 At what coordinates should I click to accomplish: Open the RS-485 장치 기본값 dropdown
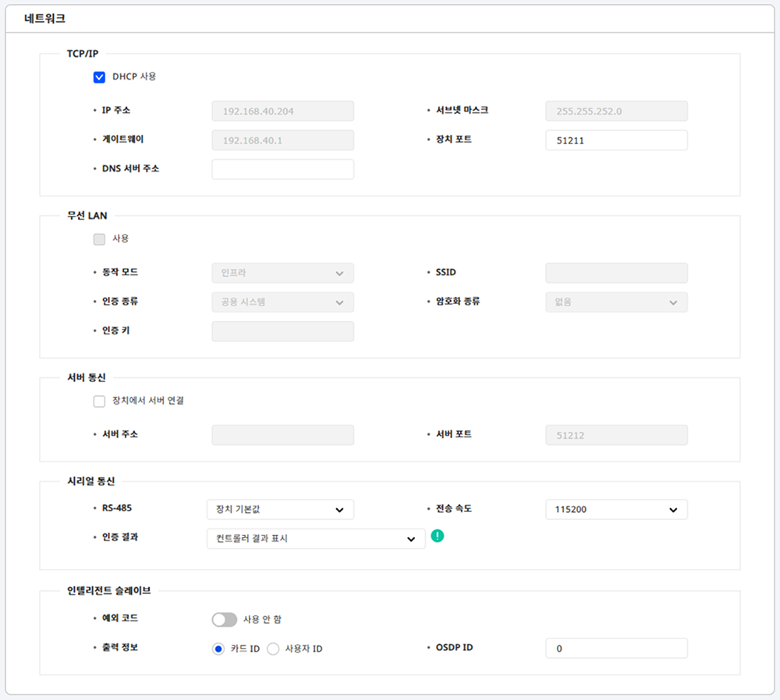point(280,510)
